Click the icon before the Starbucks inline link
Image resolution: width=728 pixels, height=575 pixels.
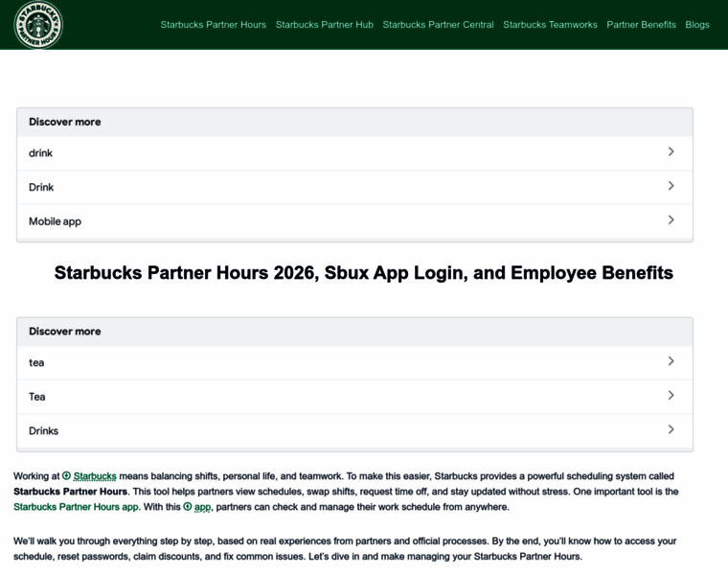(x=67, y=476)
